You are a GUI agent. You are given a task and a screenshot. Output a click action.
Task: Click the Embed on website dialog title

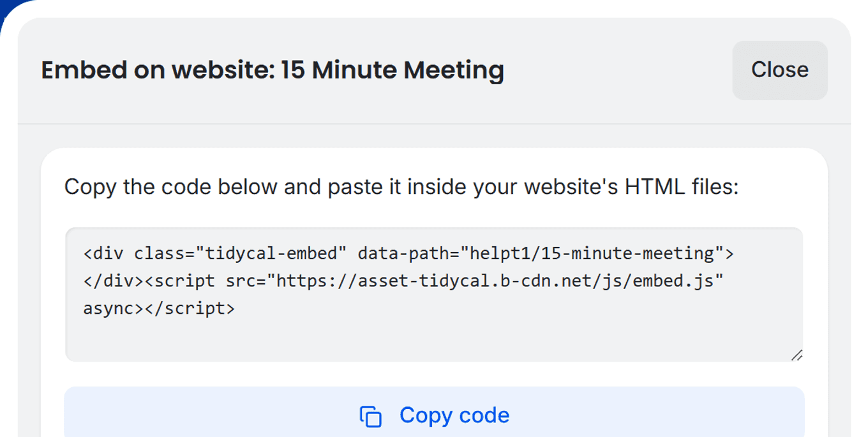(273, 70)
